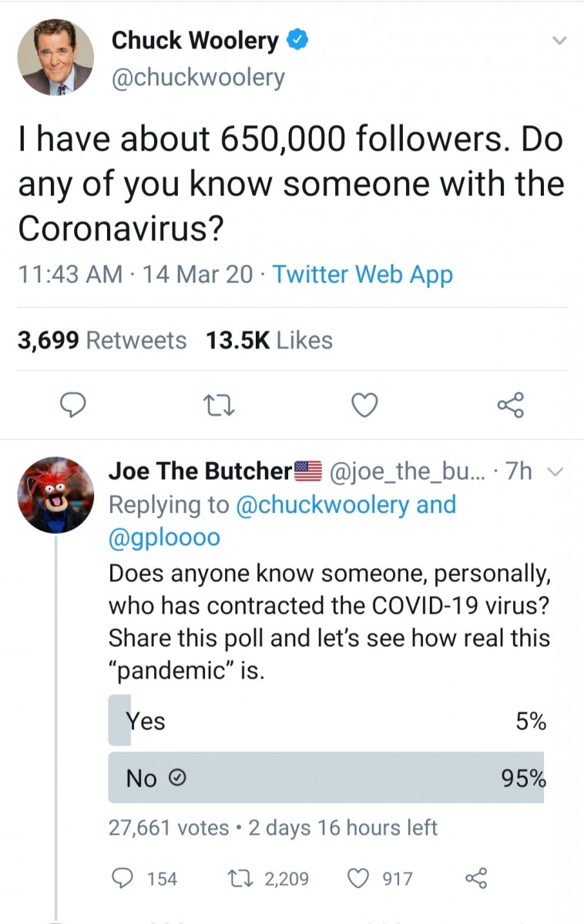
Task: Share Chuck Woolery's main tweet
Action: tap(510, 404)
